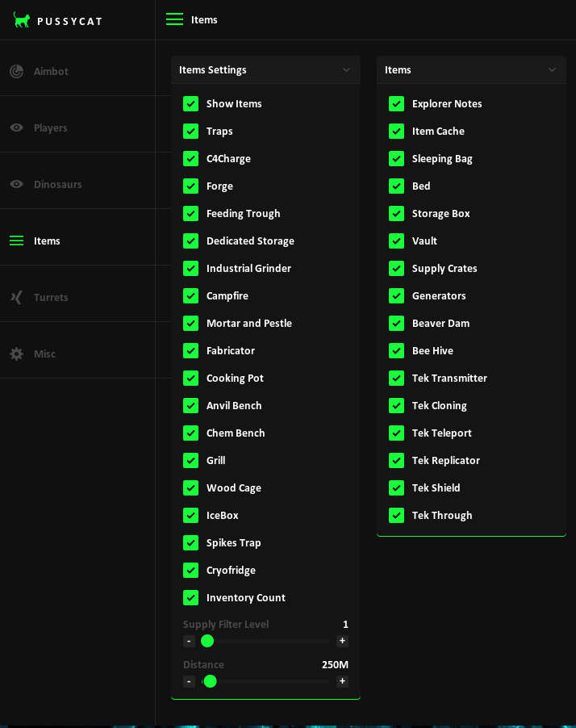Click the green Items list icon in sidebar
Screen dimensions: 576x728
tap(17, 241)
